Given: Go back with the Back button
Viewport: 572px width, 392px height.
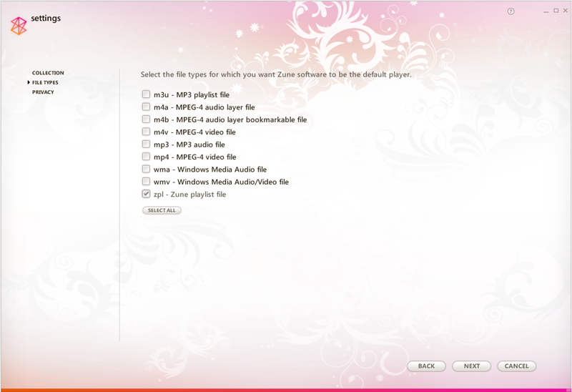Looking at the screenshot, I should 426,366.
